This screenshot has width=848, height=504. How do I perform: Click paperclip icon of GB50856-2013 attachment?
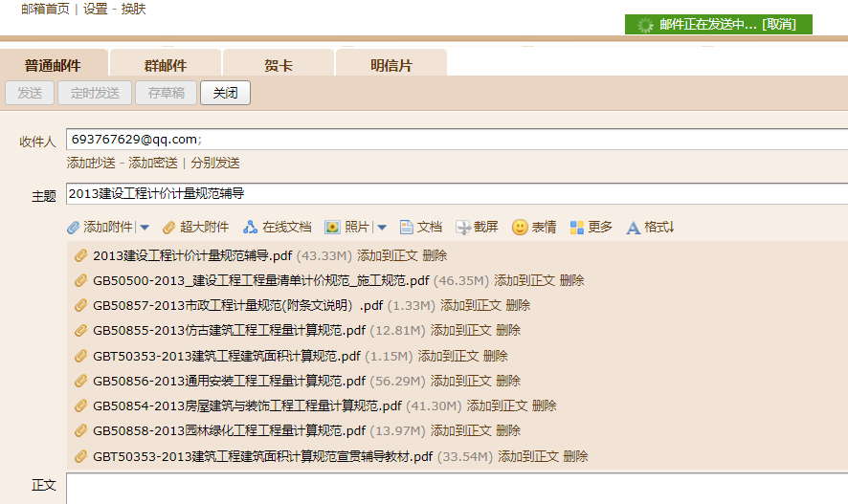point(80,381)
